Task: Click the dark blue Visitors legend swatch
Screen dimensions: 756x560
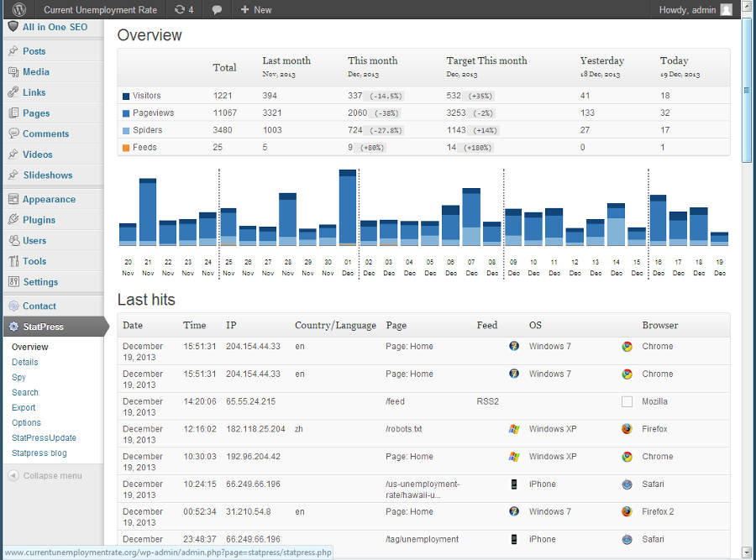Action: point(126,97)
